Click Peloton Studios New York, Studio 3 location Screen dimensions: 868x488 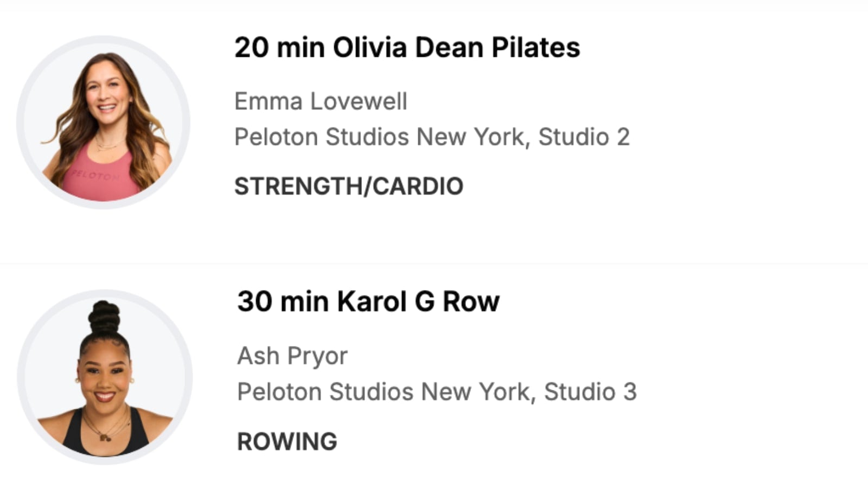pyautogui.click(x=437, y=392)
